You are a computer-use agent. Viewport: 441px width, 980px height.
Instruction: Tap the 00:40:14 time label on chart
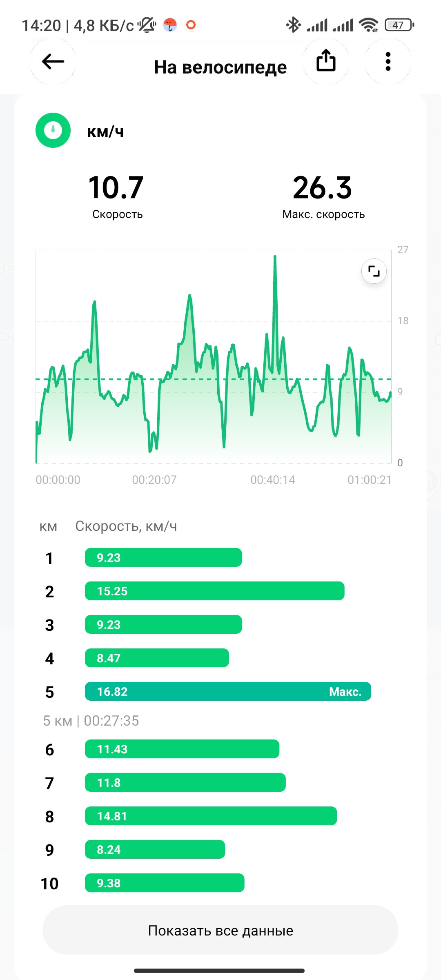(273, 480)
